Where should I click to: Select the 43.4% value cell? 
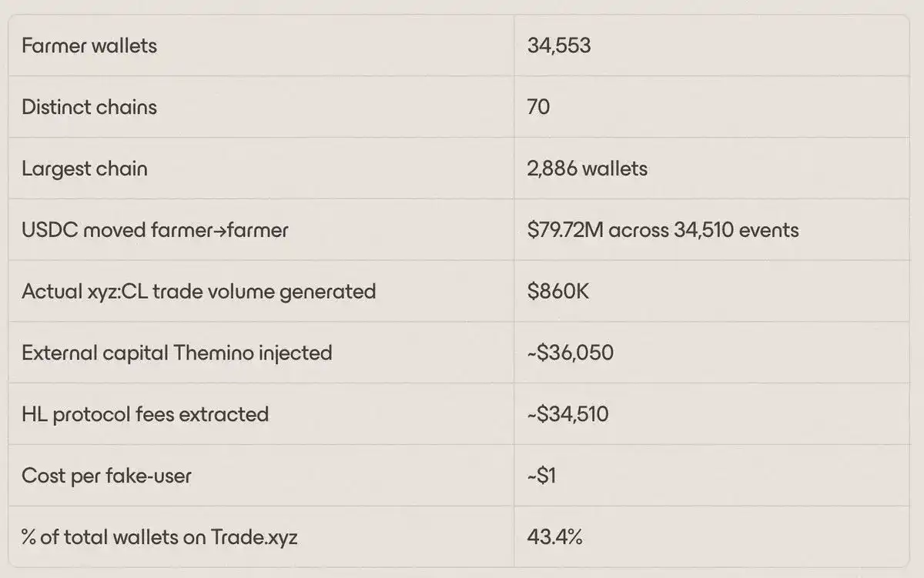554,537
